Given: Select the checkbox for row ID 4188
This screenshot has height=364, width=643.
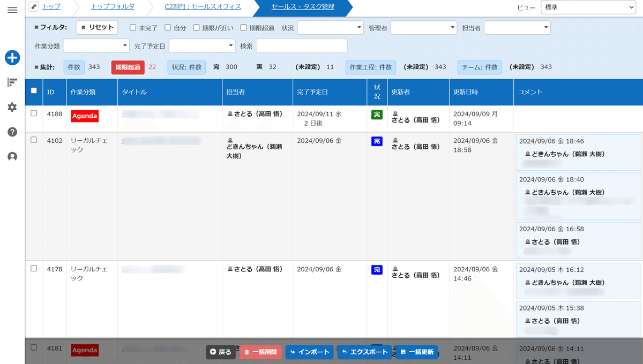Looking at the screenshot, I should 34,113.
